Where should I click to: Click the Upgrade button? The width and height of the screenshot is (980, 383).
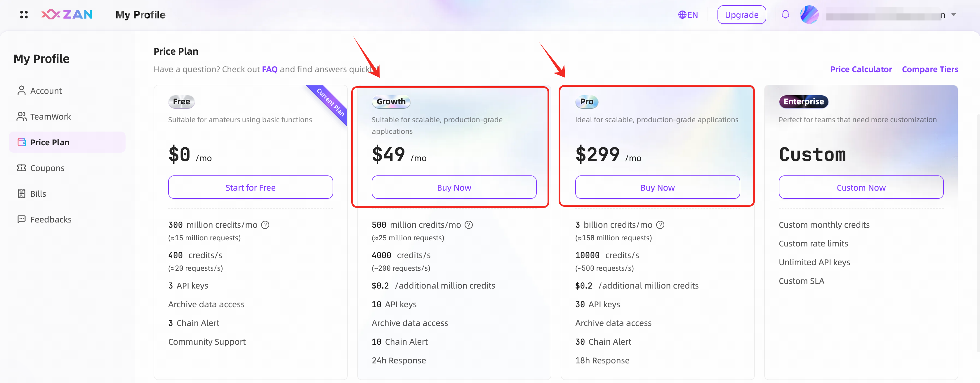point(741,15)
